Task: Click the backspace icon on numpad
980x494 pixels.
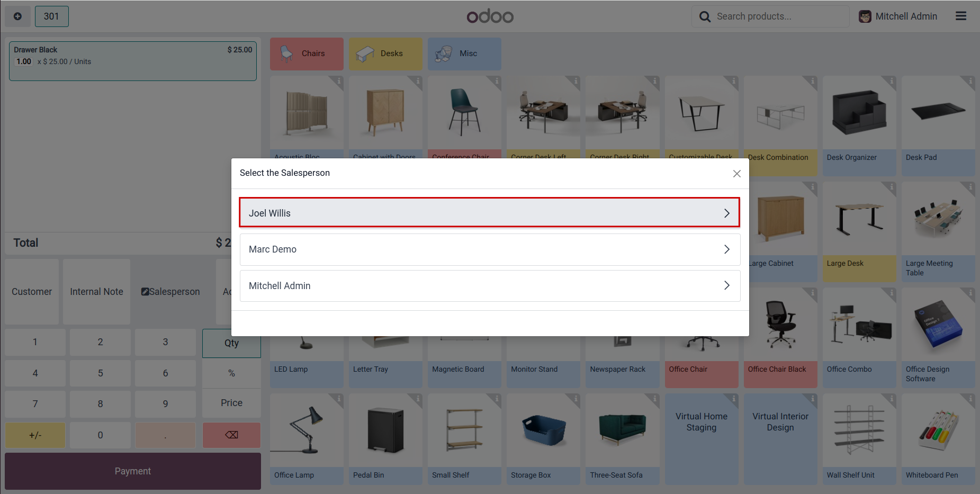Action: click(231, 435)
